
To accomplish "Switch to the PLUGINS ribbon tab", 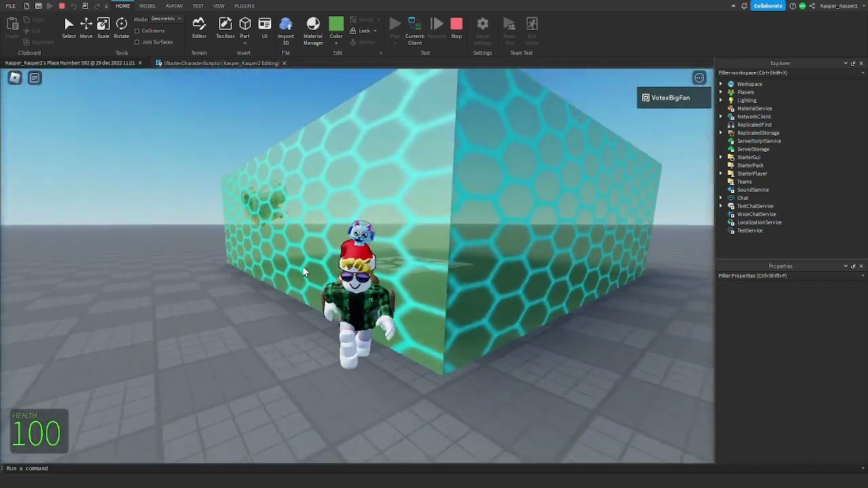I will point(244,6).
